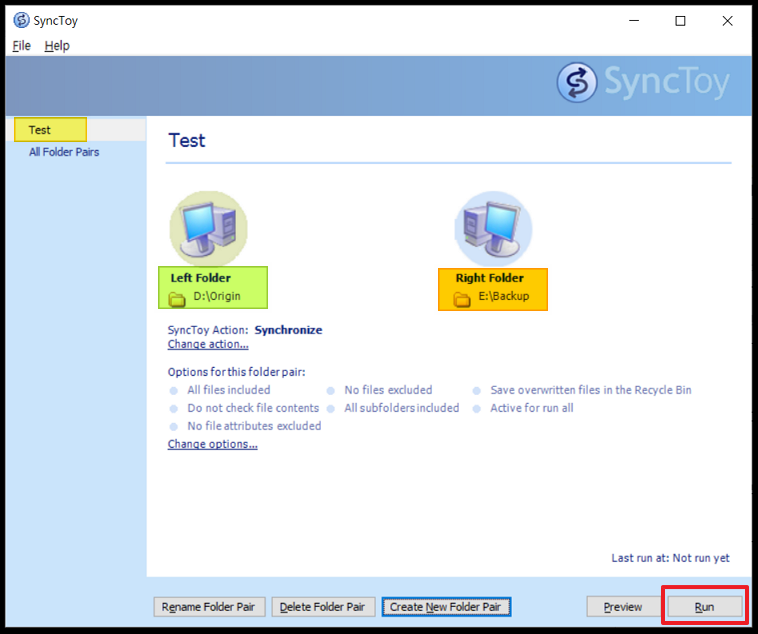
Task: Open the File menu
Action: (x=22, y=45)
